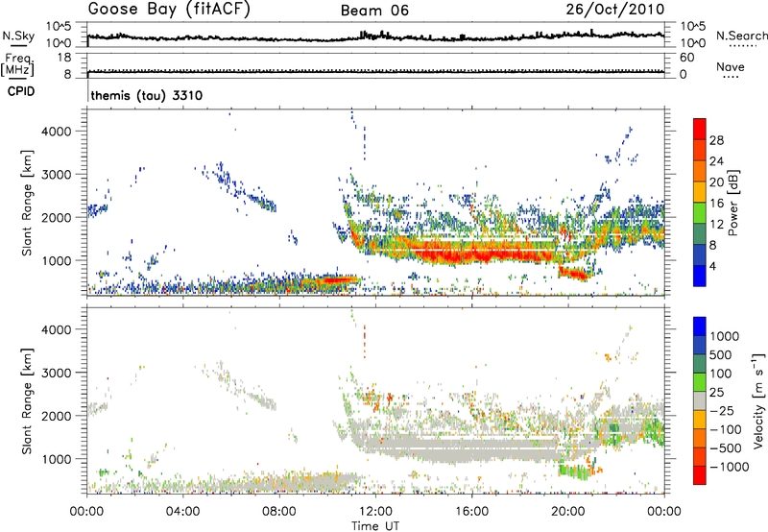Select the Beam 06 heading

[374, 11]
